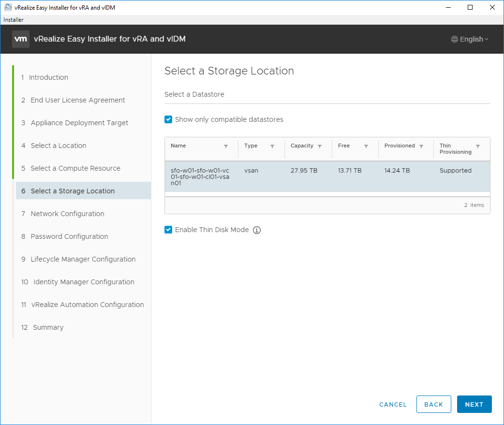This screenshot has width=504, height=425.
Task: Select datastore sfo-w01-sfo-w01-vc01-sfo-w01-cl01-vsan01
Action: [x=327, y=176]
